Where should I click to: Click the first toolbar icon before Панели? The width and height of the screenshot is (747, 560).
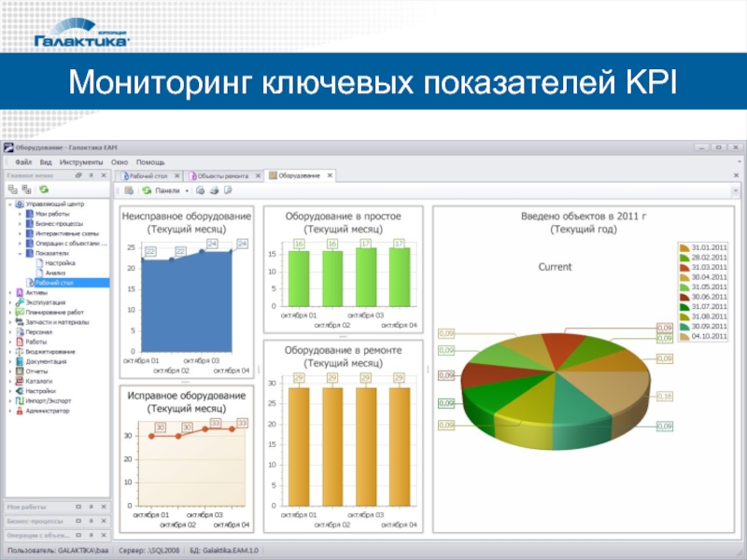click(x=129, y=190)
